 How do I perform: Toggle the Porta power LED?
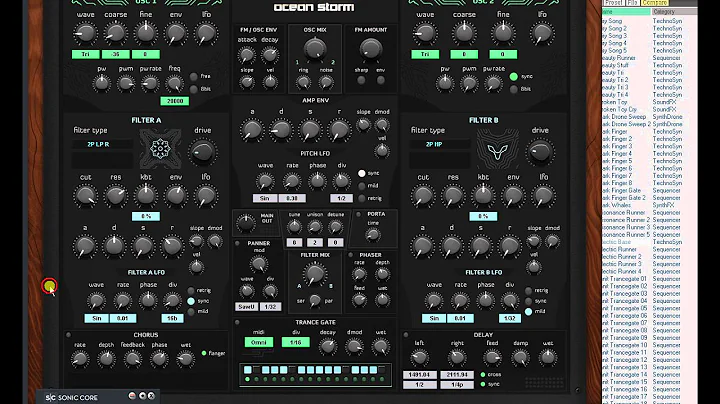pos(359,214)
